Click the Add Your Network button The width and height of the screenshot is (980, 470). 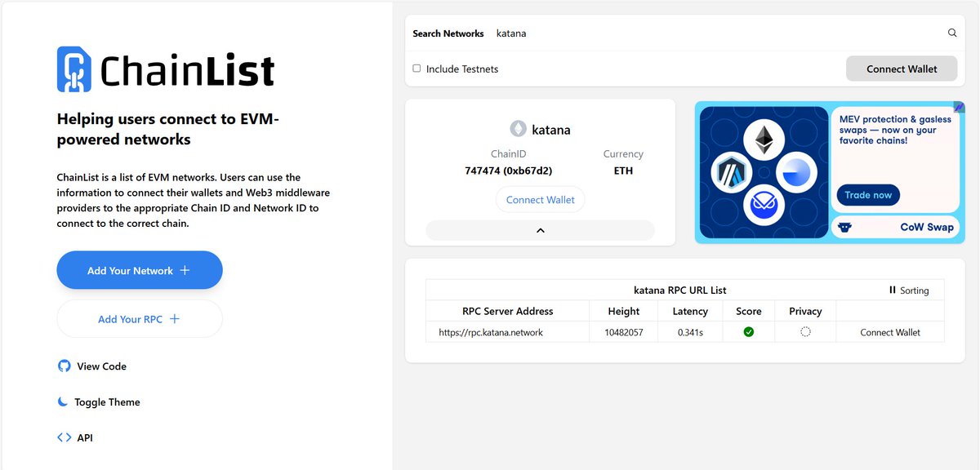pos(139,269)
